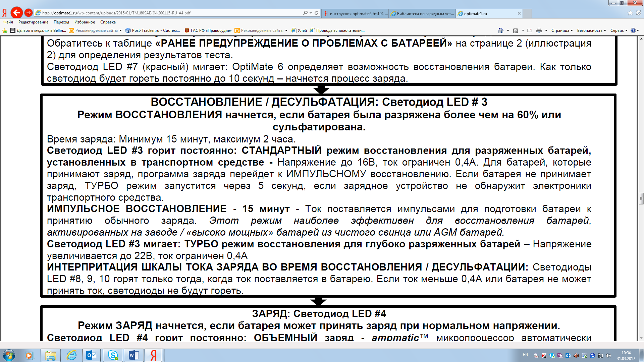The image size is (644, 362).
Task: Click the network connection icon in the tray
Action: click(600, 356)
